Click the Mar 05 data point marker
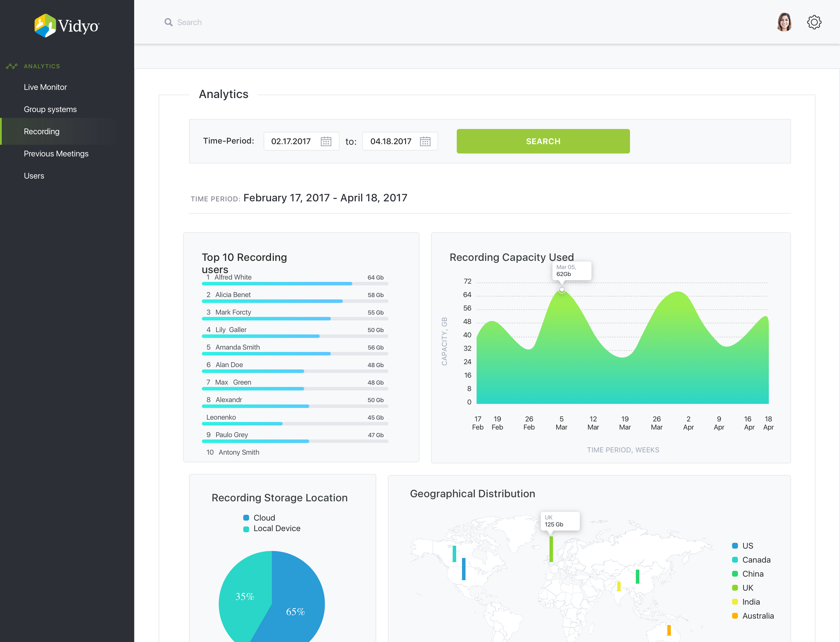The width and height of the screenshot is (840, 642). pyautogui.click(x=561, y=290)
